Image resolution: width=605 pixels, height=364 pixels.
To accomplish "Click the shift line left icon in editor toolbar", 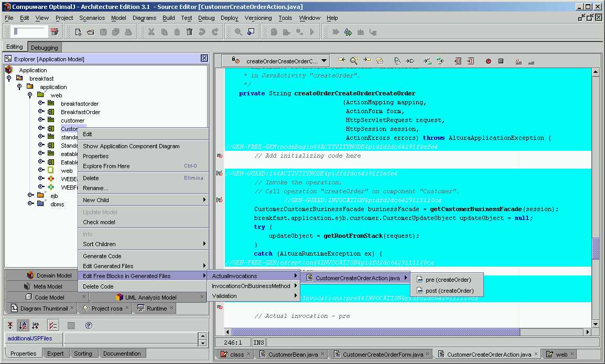I will 458,61.
